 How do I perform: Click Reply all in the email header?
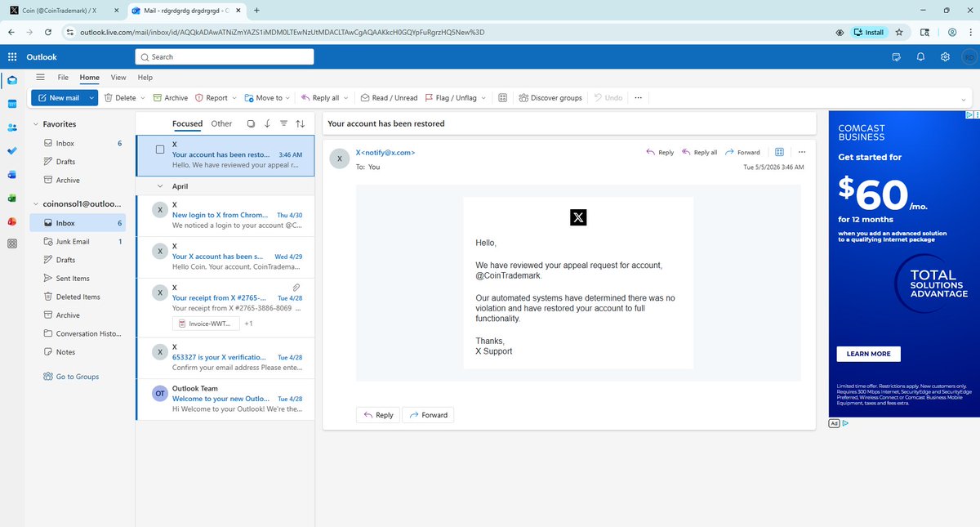pyautogui.click(x=700, y=152)
